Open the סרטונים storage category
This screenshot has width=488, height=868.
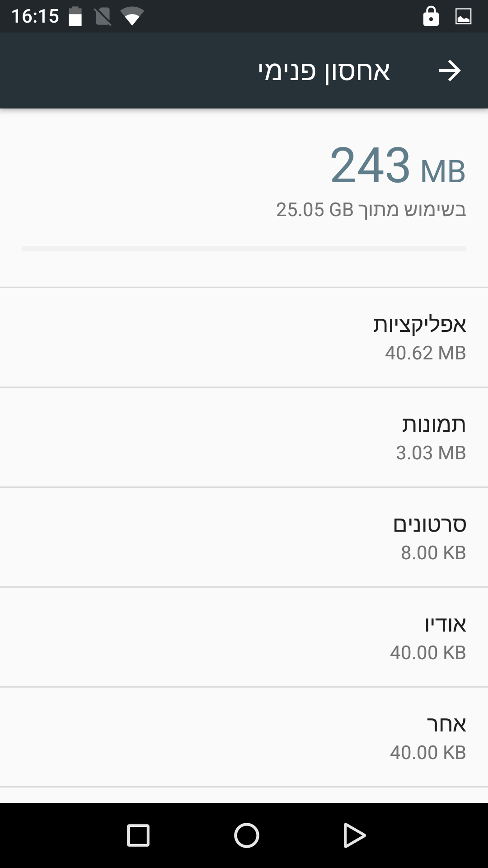[244, 537]
